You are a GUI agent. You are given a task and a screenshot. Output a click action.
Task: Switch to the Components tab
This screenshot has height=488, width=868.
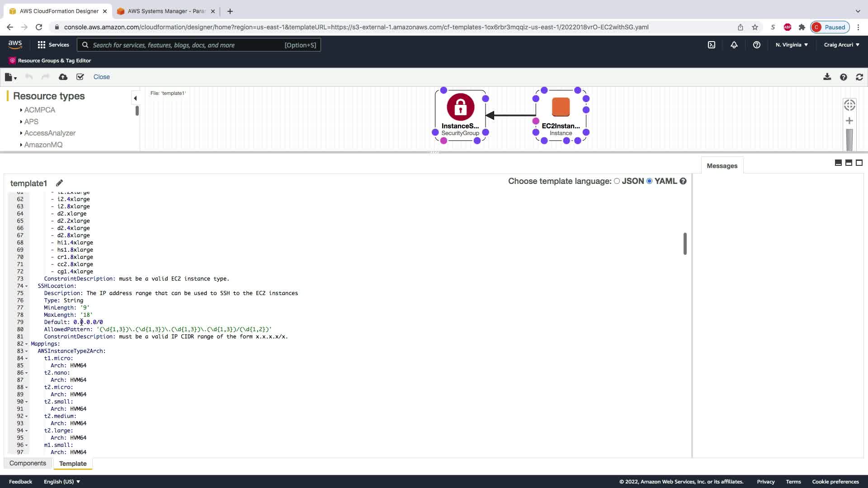coord(28,463)
